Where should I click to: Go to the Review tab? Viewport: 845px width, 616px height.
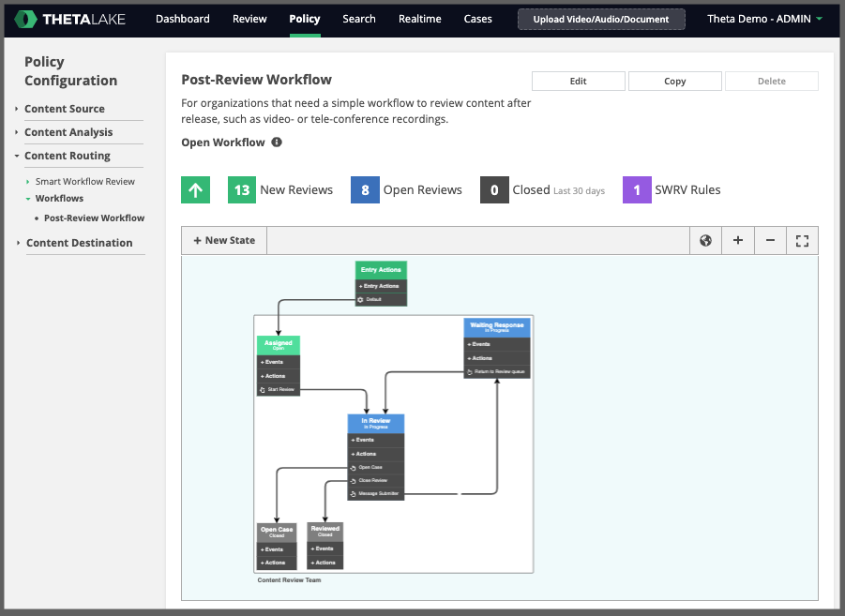point(249,19)
